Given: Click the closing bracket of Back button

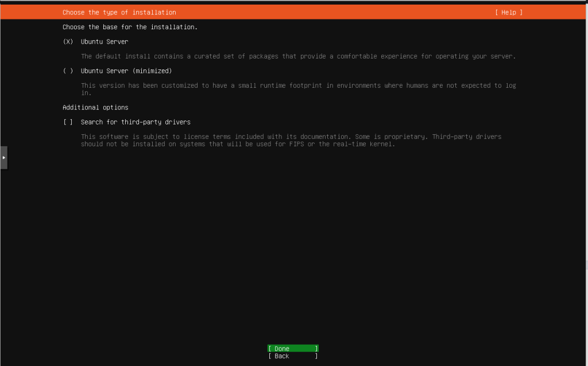Looking at the screenshot, I should [x=316, y=356].
